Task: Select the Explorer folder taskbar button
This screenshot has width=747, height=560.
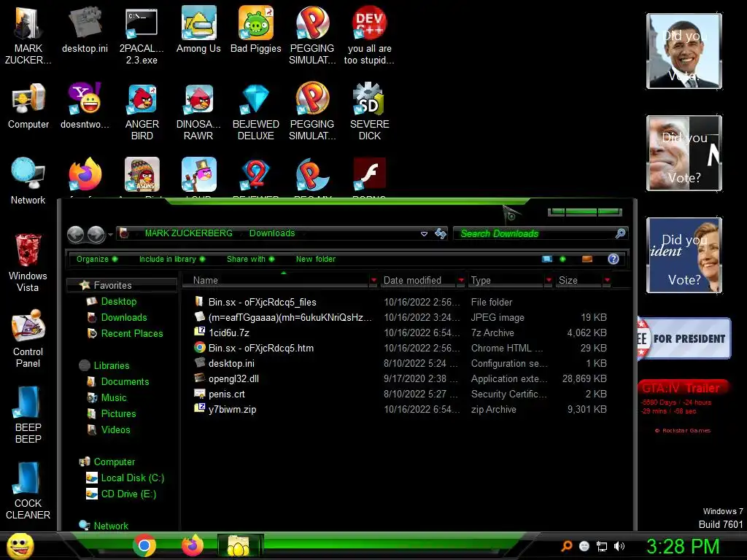Action: [x=239, y=545]
